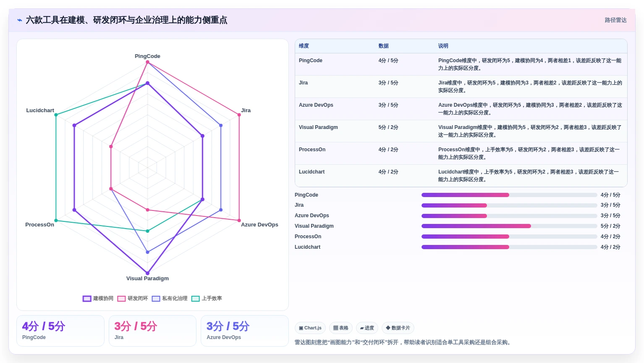
Task: Select the Lucidchart table row name
Action: tap(312, 172)
